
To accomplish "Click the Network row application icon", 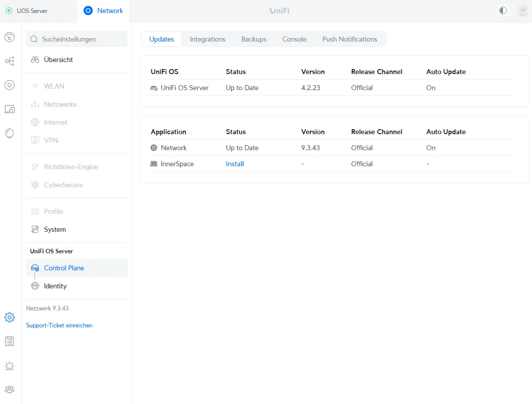I will pyautogui.click(x=154, y=148).
